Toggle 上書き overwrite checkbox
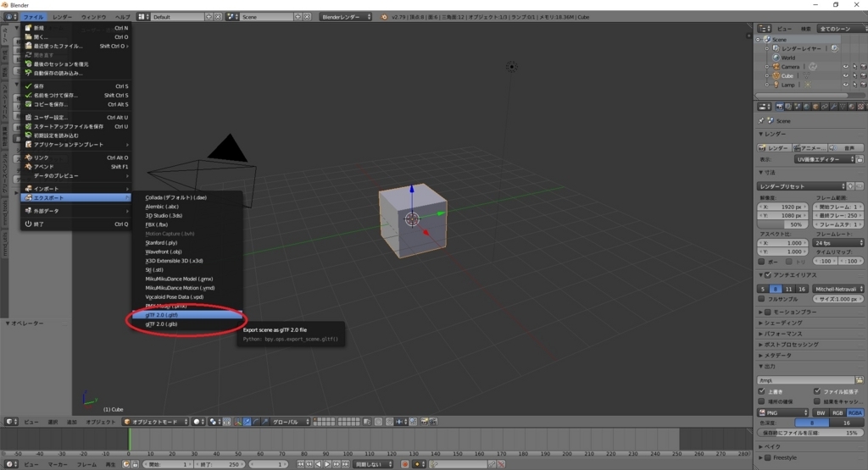This screenshot has height=470, width=868. point(762,391)
